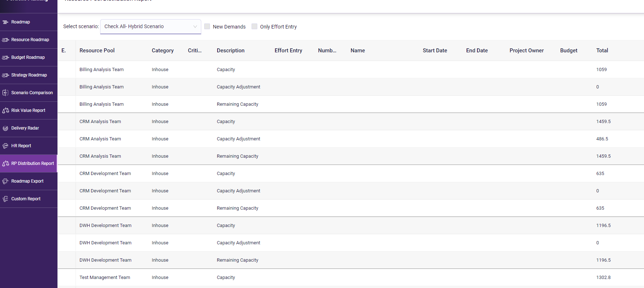644x288 pixels.
Task: Open the Select scenario dropdown
Action: [151, 26]
